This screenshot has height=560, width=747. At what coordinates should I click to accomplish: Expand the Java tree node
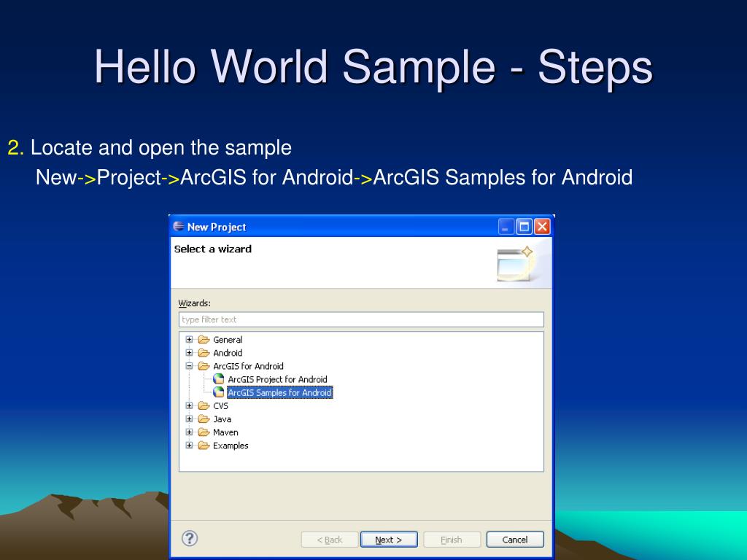coord(189,419)
